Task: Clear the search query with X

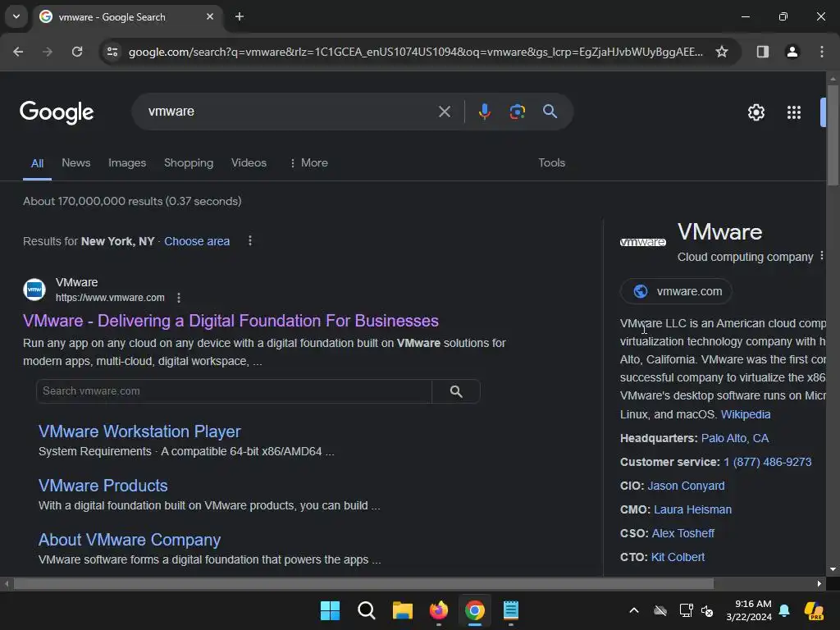Action: [x=444, y=112]
